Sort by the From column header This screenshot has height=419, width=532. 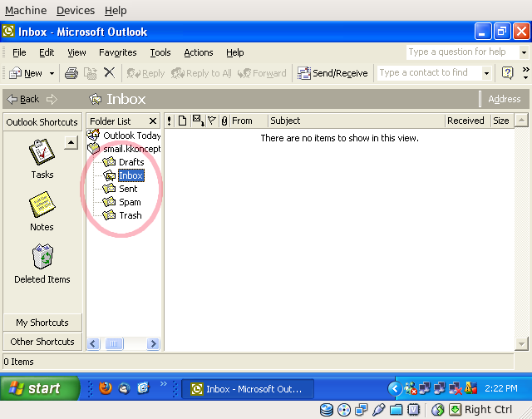point(249,121)
